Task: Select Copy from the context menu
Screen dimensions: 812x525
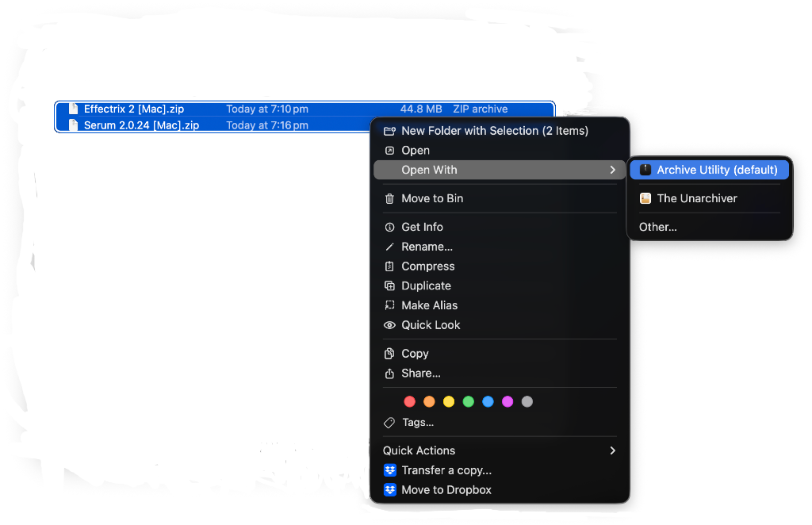Action: [x=500, y=354]
